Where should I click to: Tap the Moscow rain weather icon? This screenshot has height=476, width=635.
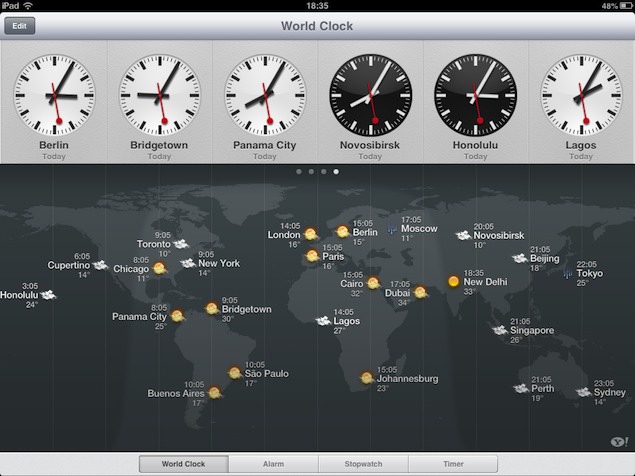(x=392, y=230)
